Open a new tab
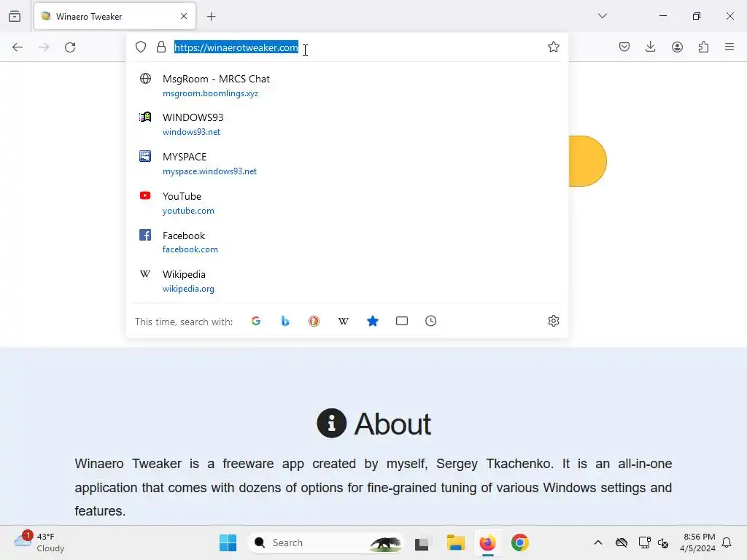747x560 pixels. [x=211, y=17]
